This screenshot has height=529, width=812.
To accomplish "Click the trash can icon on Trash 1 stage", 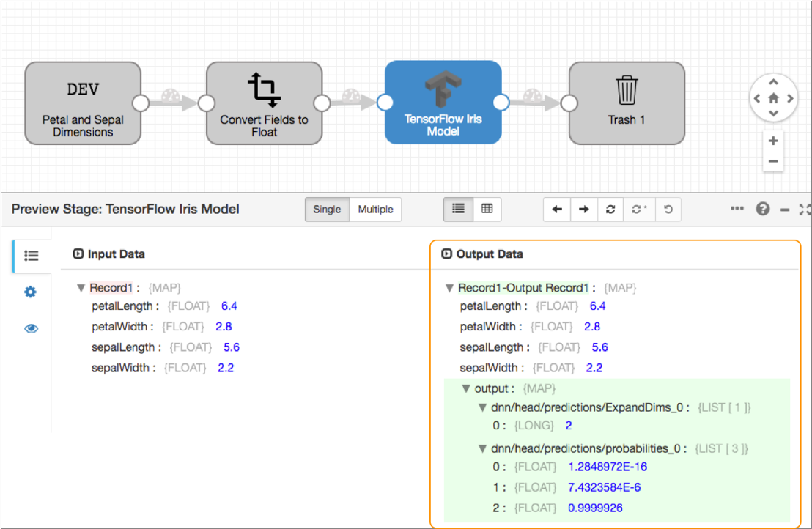I will click(x=626, y=91).
